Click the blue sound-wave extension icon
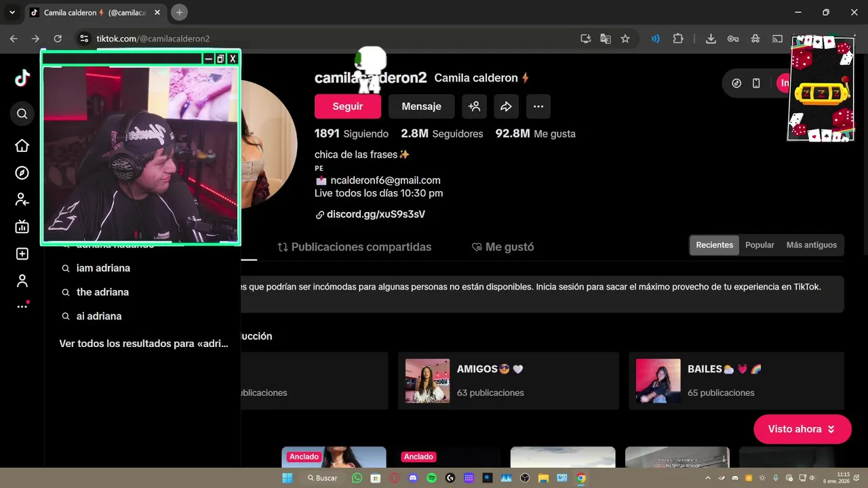This screenshot has width=868, height=488. pyautogui.click(x=655, y=39)
